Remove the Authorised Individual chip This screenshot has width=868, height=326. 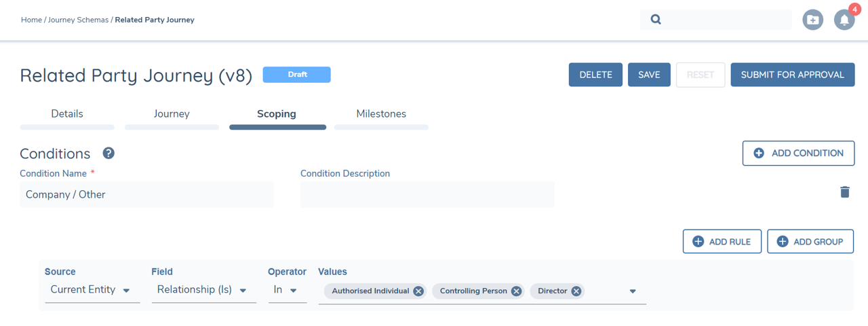click(418, 291)
